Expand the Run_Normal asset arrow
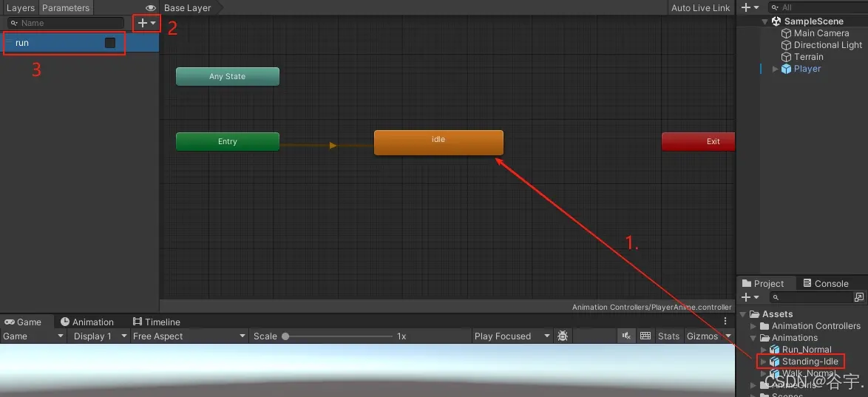 click(x=764, y=350)
